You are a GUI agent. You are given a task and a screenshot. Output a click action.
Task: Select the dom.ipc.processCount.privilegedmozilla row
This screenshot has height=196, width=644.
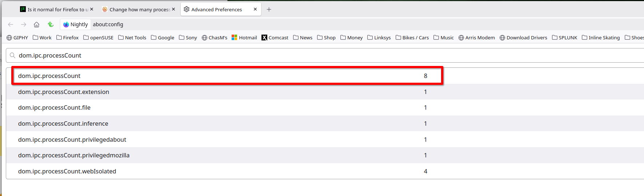point(325,155)
